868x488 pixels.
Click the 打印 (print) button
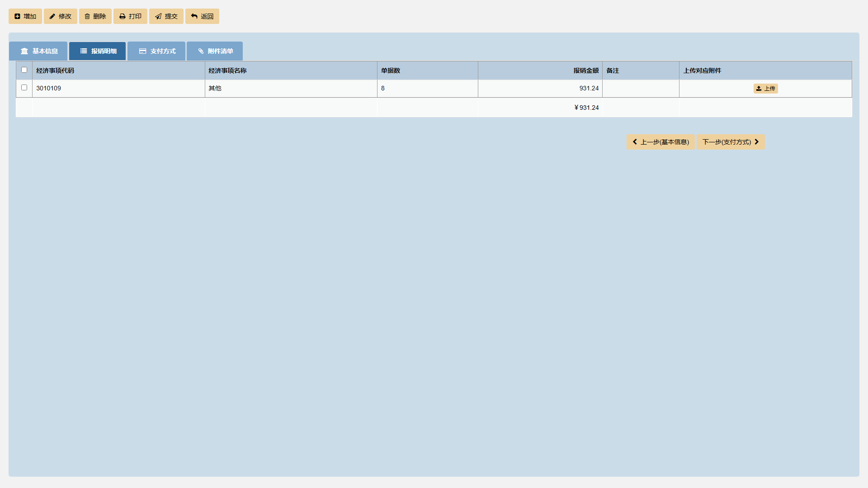[x=130, y=16]
